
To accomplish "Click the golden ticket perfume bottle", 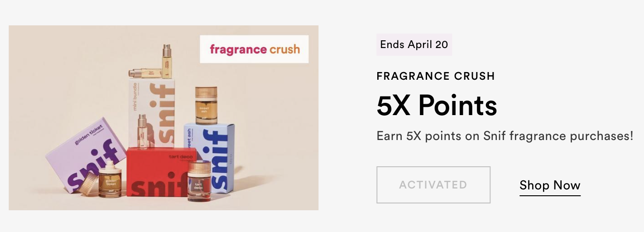I will tap(110, 179).
